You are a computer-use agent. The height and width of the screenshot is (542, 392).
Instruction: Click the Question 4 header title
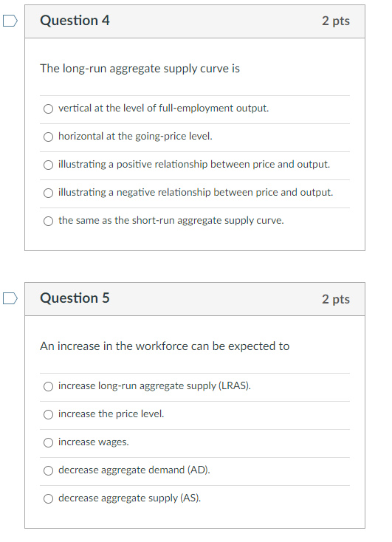(75, 21)
